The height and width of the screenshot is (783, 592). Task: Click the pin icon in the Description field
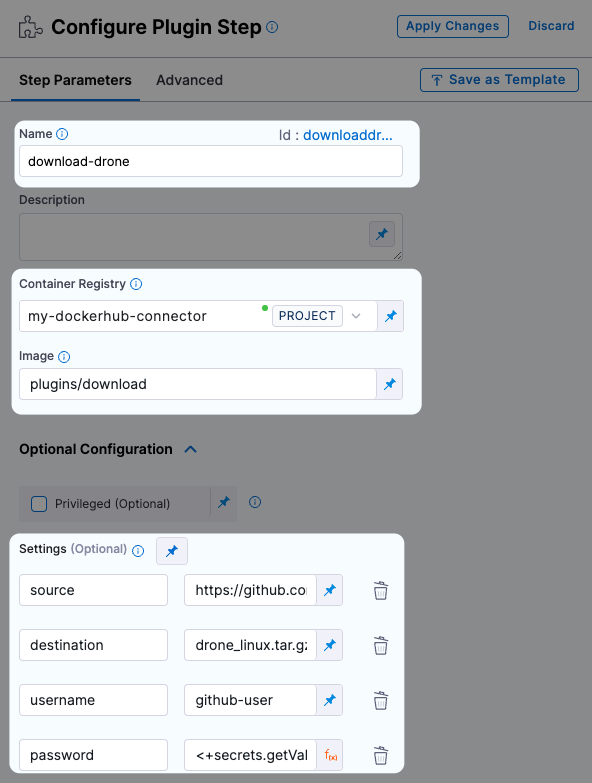pos(382,234)
